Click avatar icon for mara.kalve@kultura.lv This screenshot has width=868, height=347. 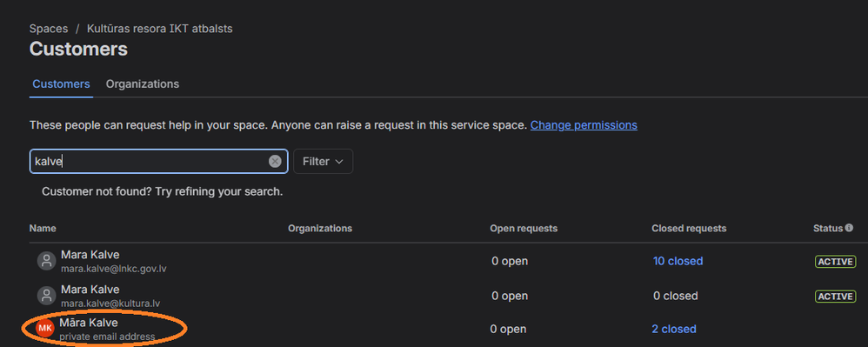(46, 296)
